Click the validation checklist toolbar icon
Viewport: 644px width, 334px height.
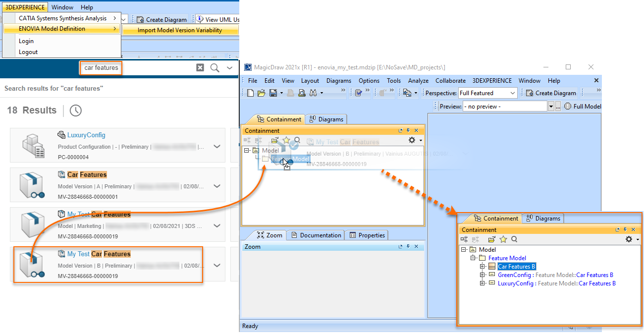click(359, 93)
